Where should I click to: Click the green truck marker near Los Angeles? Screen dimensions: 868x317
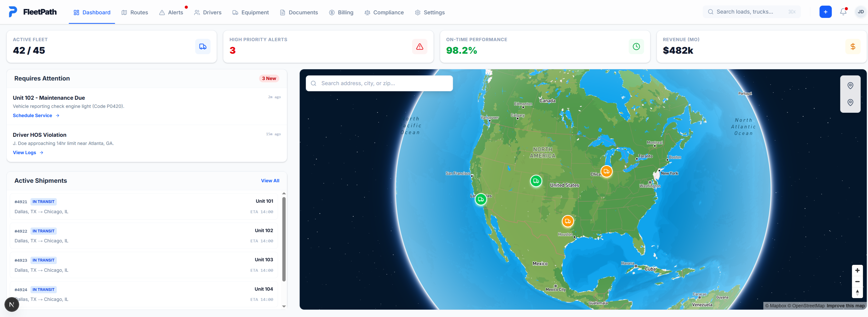click(480, 199)
